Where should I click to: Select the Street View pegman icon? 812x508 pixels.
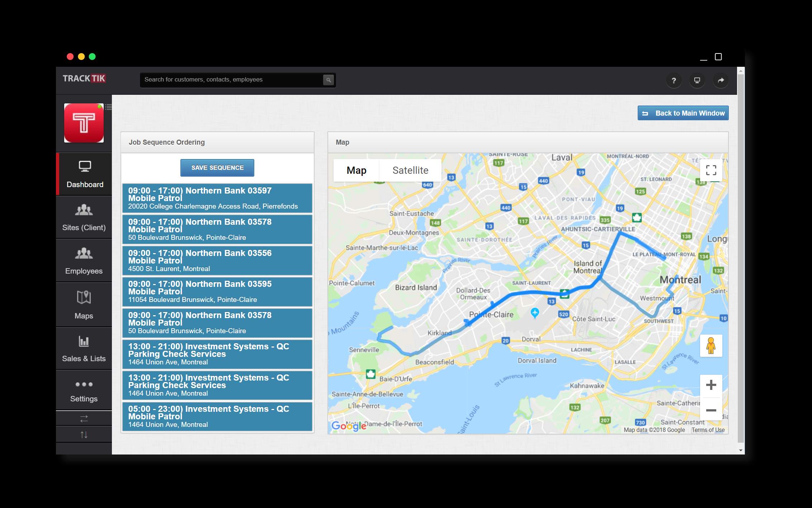pos(711,345)
